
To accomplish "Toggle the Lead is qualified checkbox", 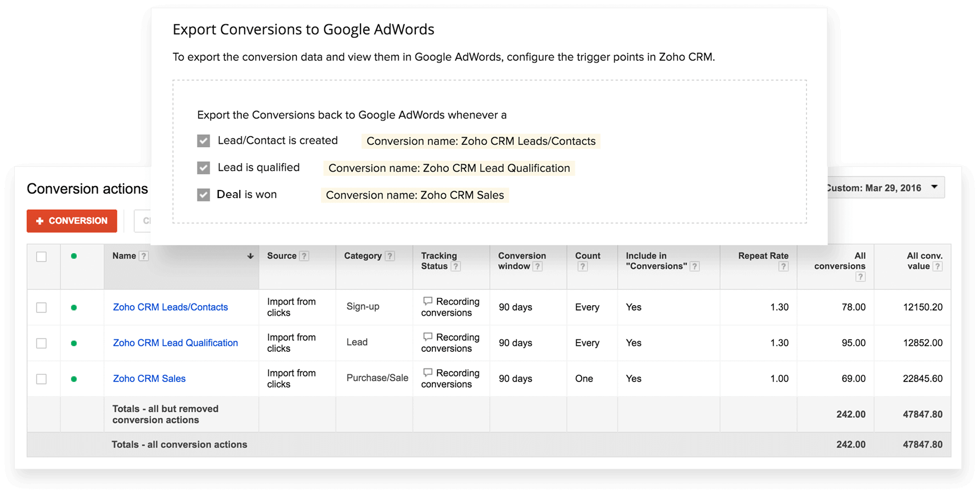I will point(204,168).
